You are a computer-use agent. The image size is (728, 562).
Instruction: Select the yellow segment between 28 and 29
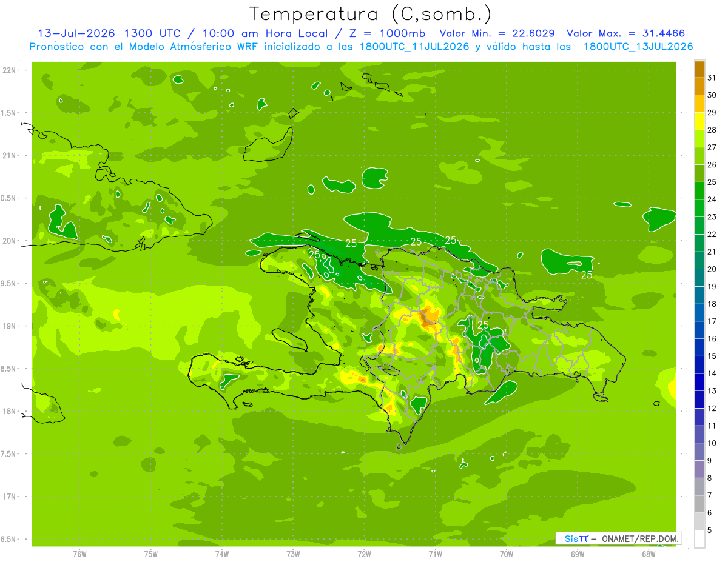699,121
